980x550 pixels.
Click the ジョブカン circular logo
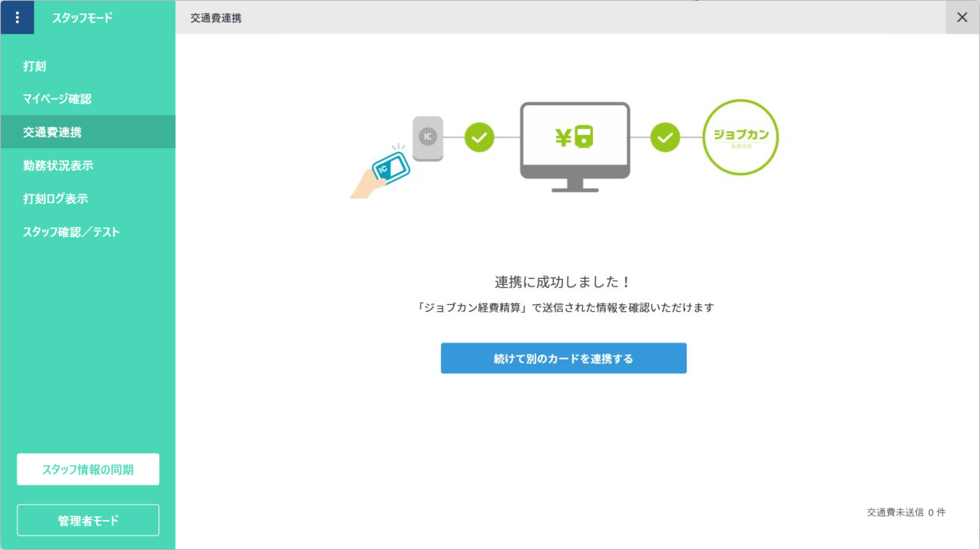click(741, 137)
